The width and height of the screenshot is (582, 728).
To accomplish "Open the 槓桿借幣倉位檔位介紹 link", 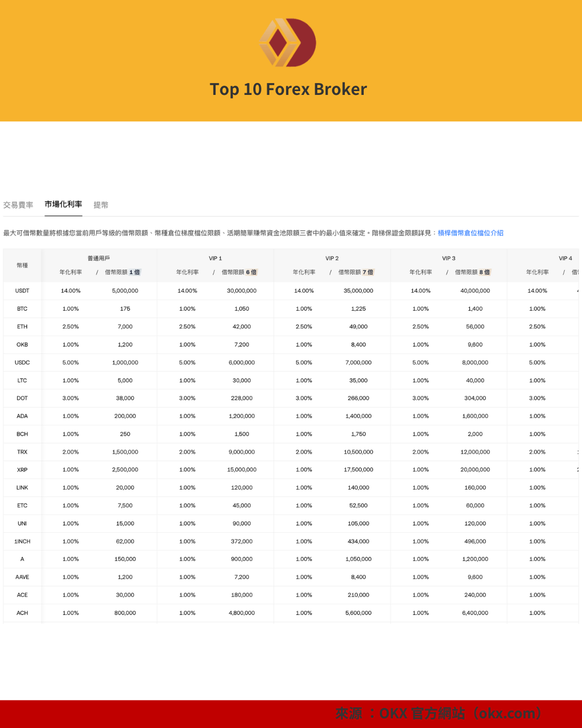I will [x=470, y=233].
